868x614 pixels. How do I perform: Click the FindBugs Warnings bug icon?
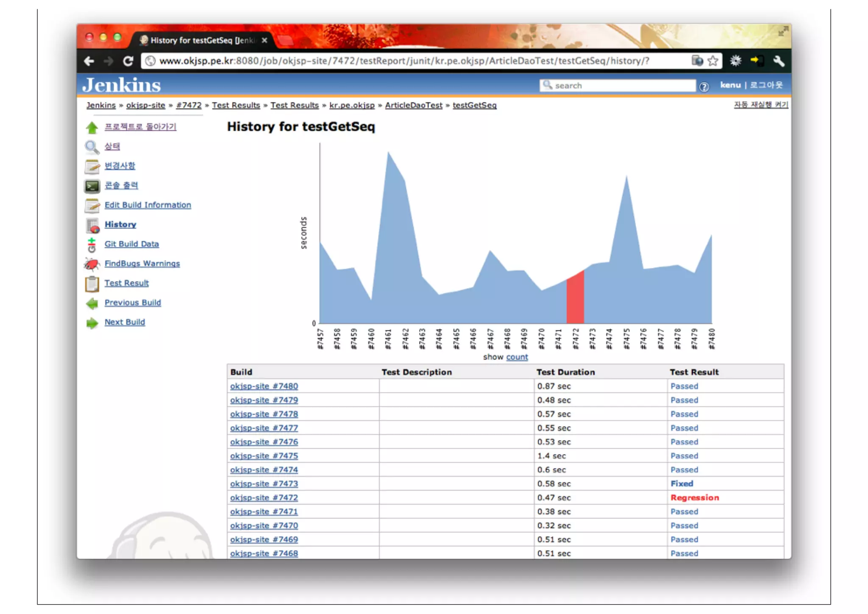(92, 264)
